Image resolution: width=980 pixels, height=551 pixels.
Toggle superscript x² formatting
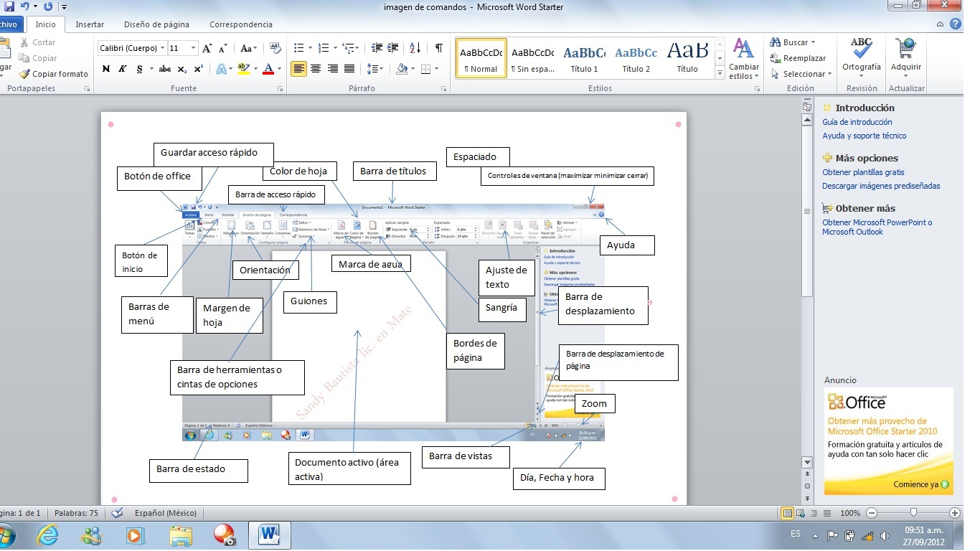coord(199,69)
